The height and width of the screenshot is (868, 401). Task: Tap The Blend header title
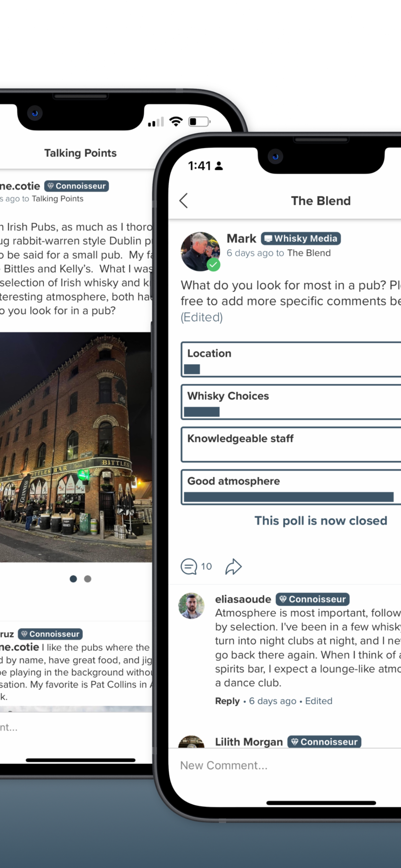click(321, 201)
